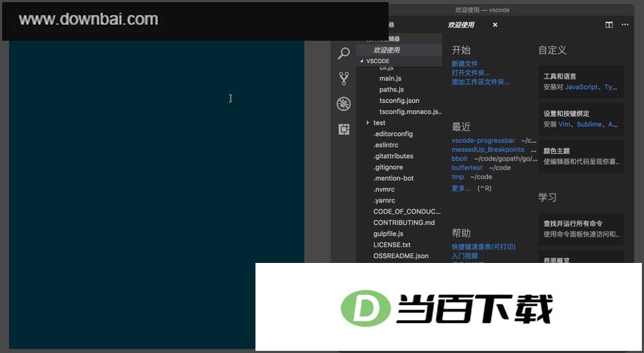Install Sublime keybindings link
Viewport: 644px width, 353px height.
(x=590, y=124)
